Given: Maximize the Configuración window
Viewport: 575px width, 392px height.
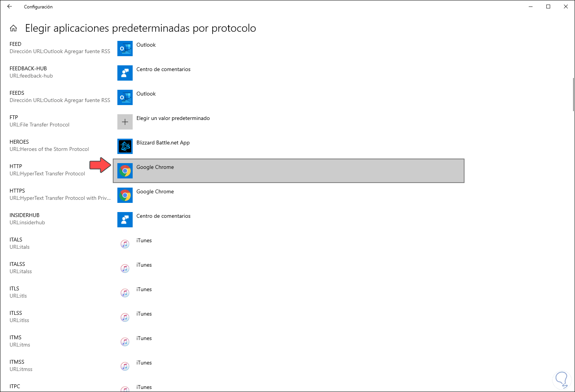Looking at the screenshot, I should click(x=548, y=6).
